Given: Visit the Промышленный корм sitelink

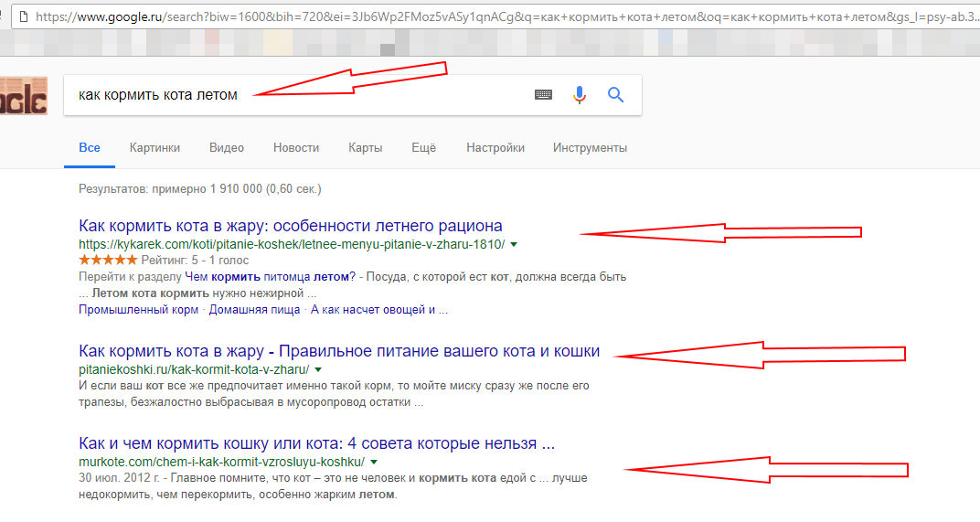Looking at the screenshot, I should (138, 310).
